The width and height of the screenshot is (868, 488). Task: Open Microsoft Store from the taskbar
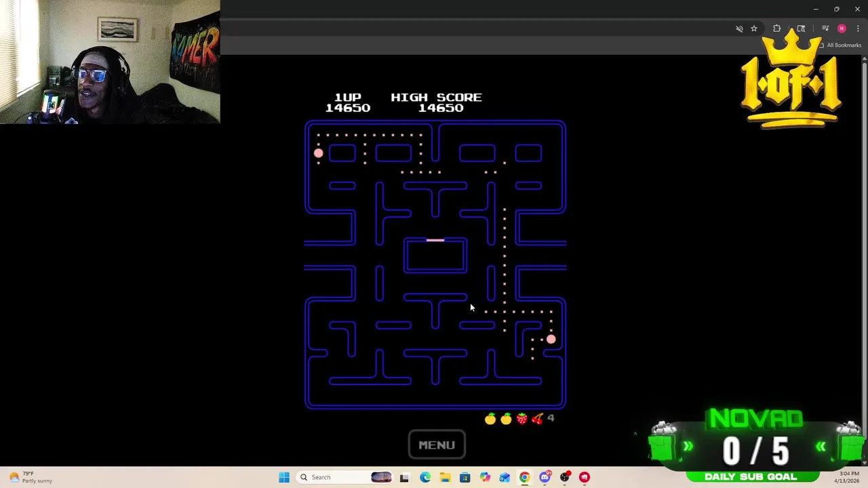pyautogui.click(x=465, y=477)
